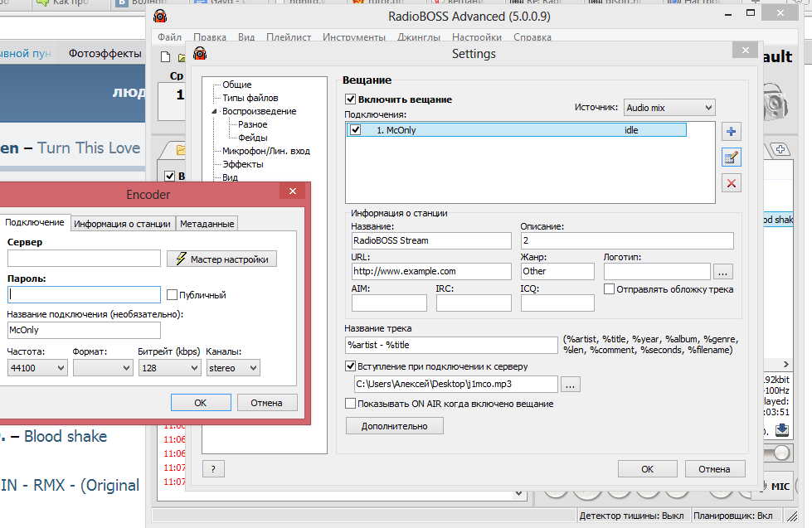Image resolution: width=812 pixels, height=528 pixels.
Task: Add a new broadcast connection with plus icon
Action: click(732, 132)
